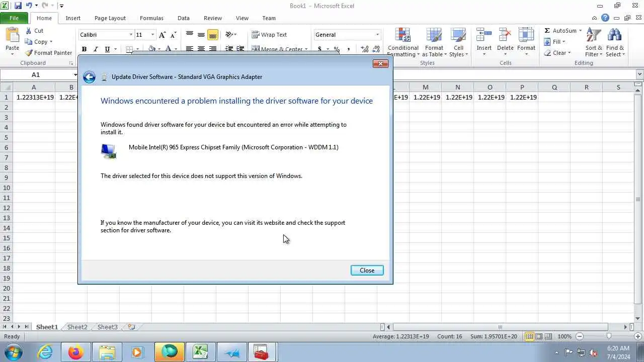
Task: Select Page Layout view in status bar
Action: coord(539,336)
